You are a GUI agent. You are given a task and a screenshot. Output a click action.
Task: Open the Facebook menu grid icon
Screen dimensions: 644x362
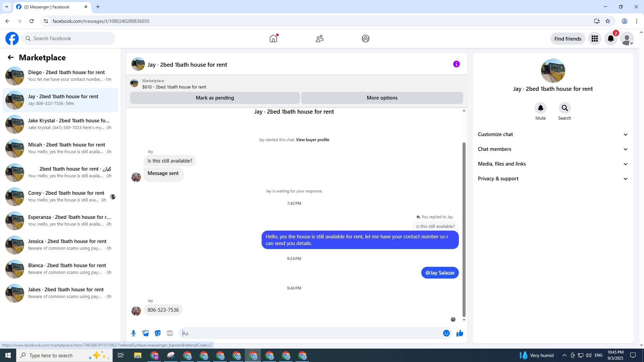click(x=595, y=39)
